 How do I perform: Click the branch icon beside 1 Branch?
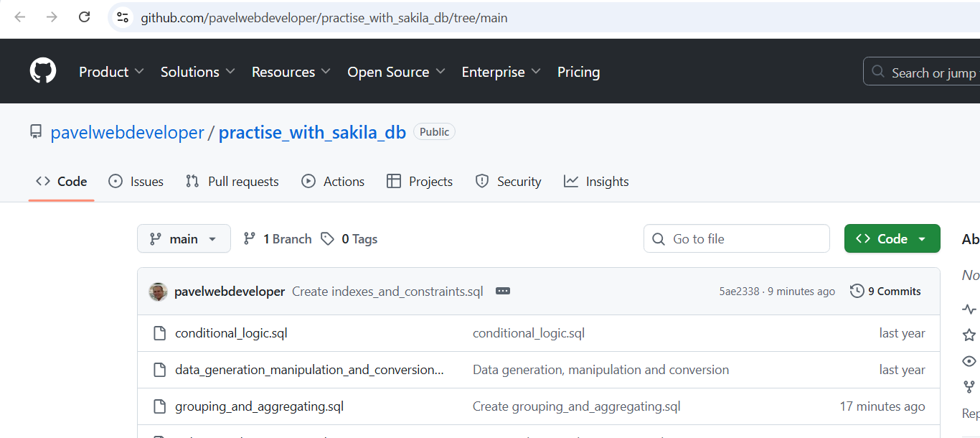pyautogui.click(x=250, y=239)
